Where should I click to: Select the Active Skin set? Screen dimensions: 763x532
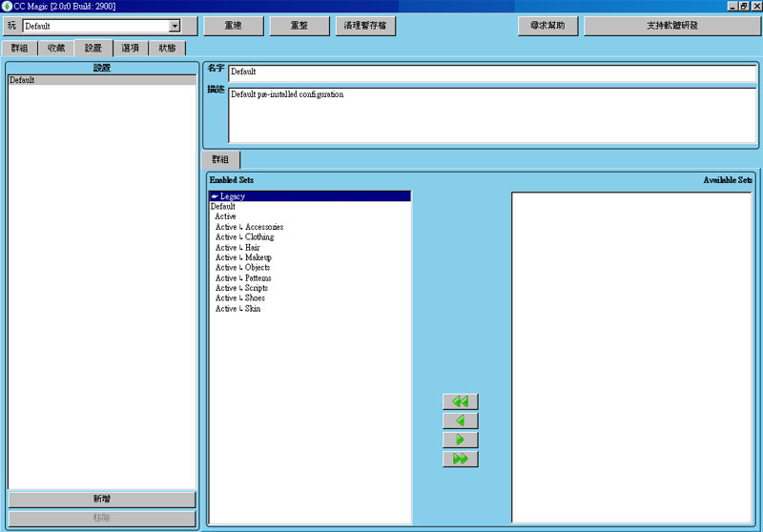pos(310,309)
